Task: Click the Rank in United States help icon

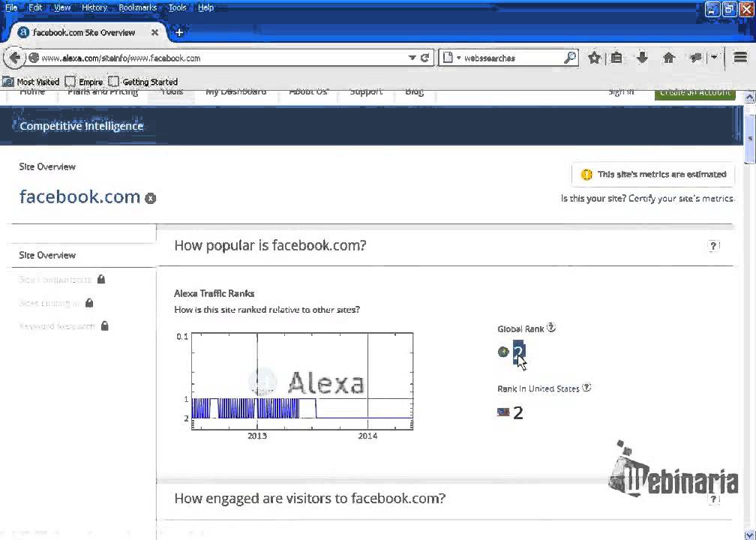Action: (x=586, y=388)
